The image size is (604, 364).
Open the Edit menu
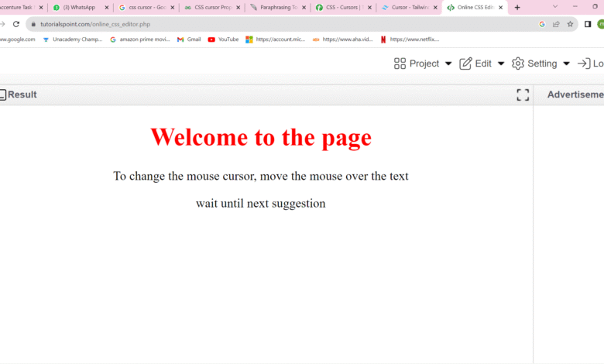(482, 64)
